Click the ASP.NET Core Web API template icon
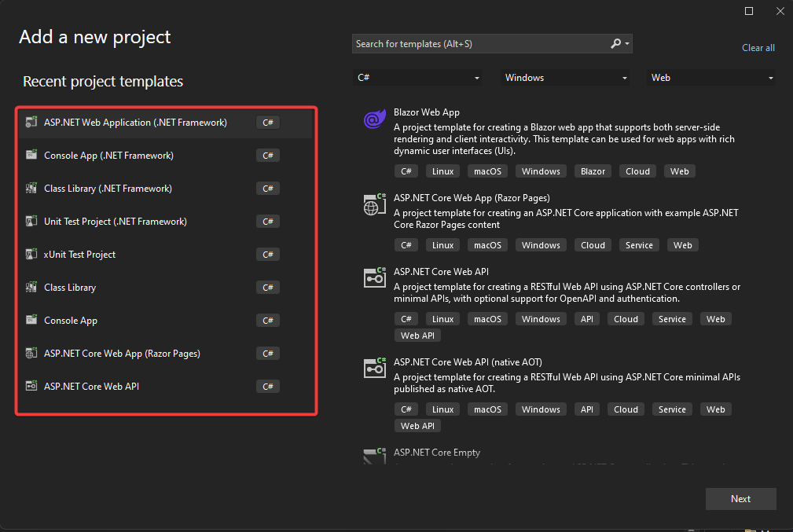 coord(373,277)
